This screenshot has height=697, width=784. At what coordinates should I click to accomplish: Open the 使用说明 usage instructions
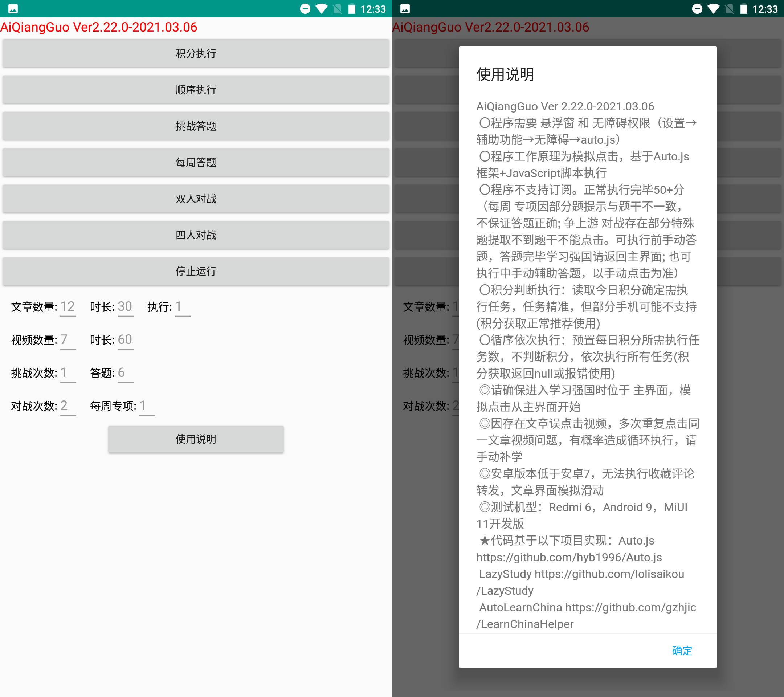195,439
